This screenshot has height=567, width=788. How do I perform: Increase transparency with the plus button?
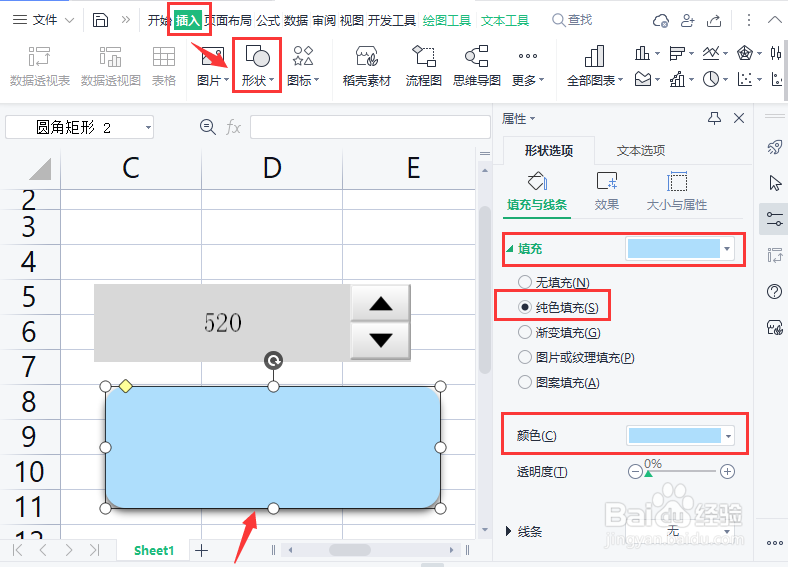[727, 471]
